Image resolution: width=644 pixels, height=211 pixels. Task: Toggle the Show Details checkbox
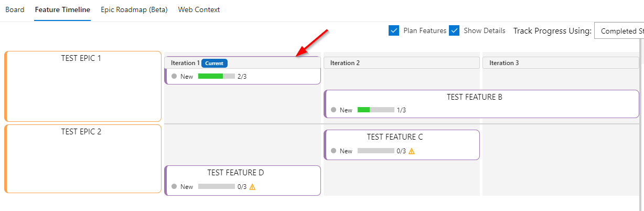(x=455, y=30)
